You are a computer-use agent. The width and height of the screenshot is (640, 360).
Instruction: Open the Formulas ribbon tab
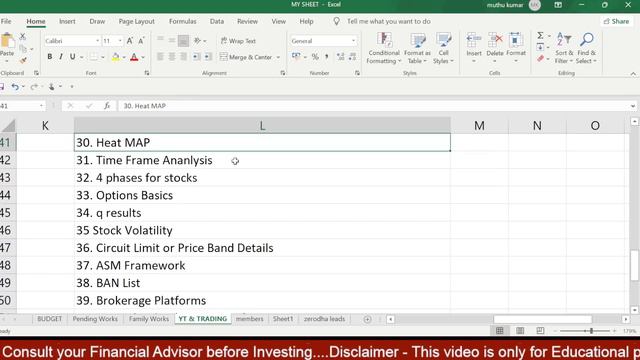coord(182,21)
